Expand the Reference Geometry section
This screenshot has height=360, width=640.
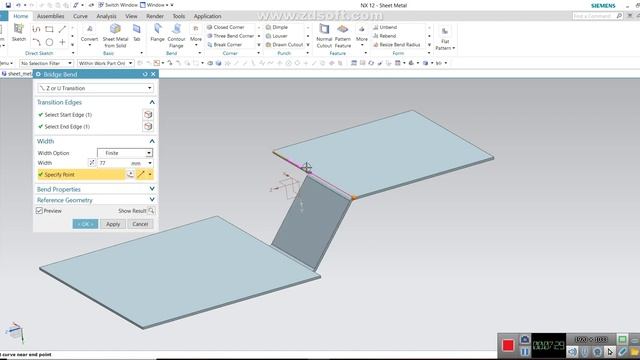(152, 200)
